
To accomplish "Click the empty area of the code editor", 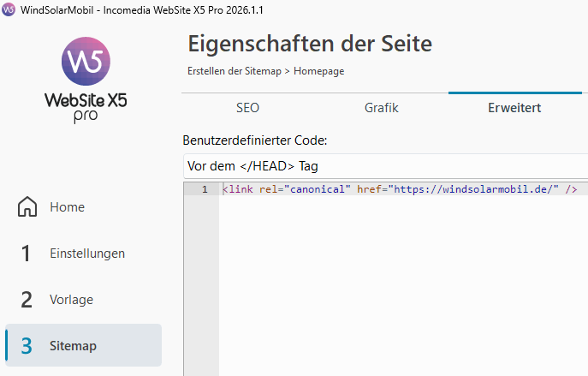I will coord(402,283).
